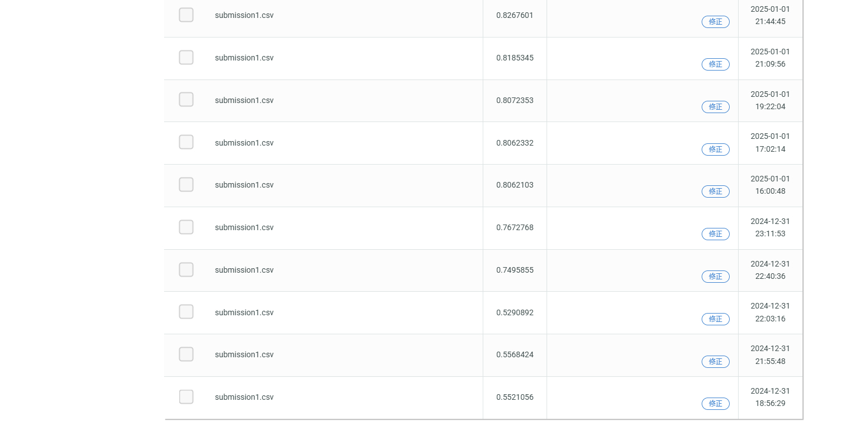Check the box for score 0.8267601

(186, 15)
